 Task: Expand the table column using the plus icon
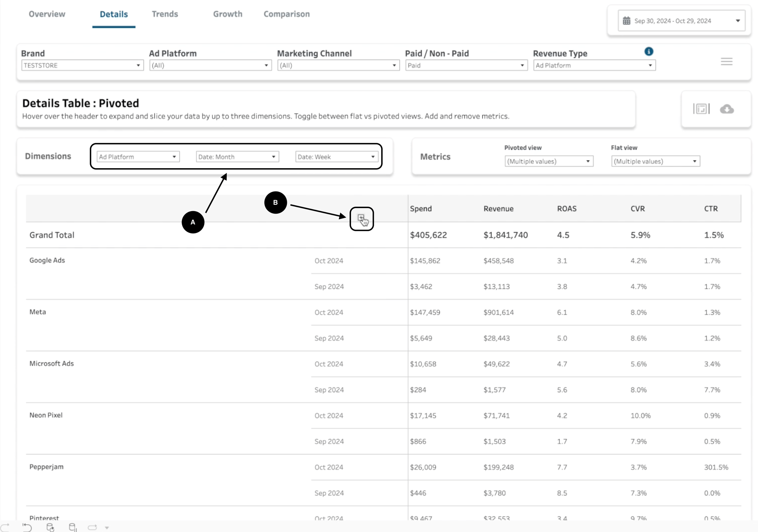362,218
